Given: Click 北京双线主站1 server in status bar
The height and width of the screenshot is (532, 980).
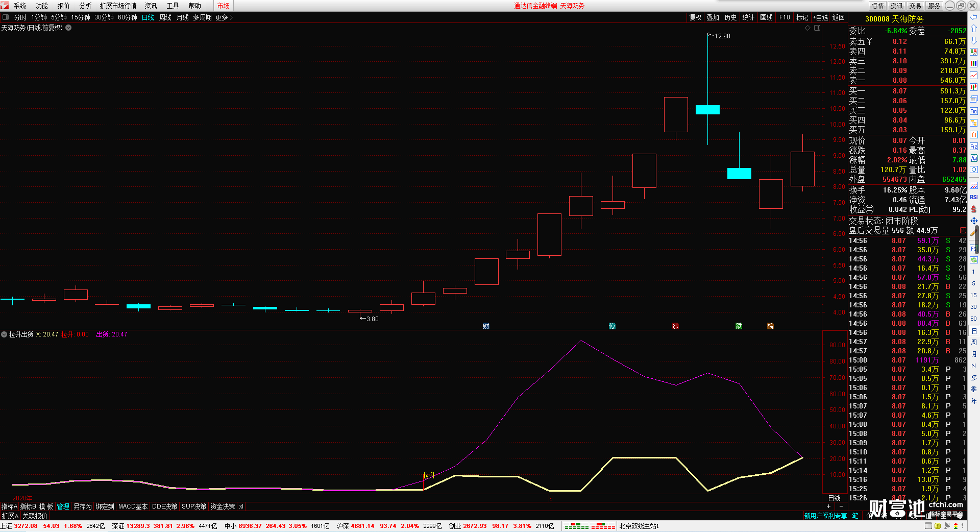Looking at the screenshot, I should [x=639, y=526].
